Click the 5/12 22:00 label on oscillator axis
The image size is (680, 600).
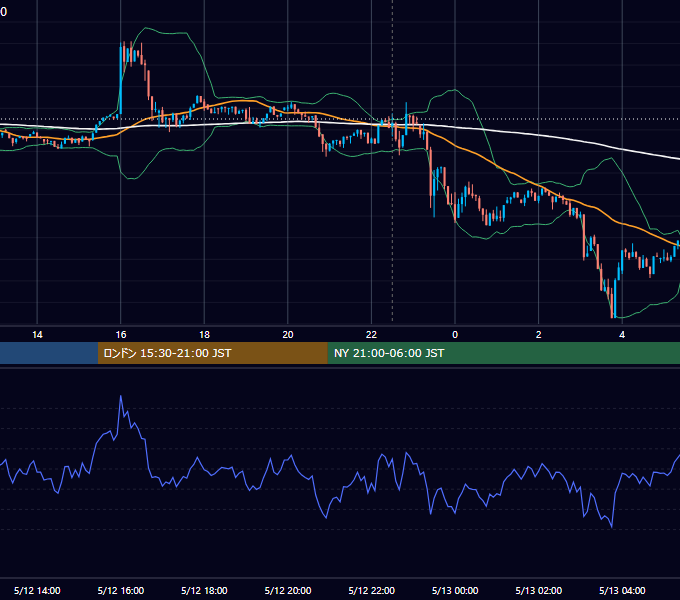371,590
